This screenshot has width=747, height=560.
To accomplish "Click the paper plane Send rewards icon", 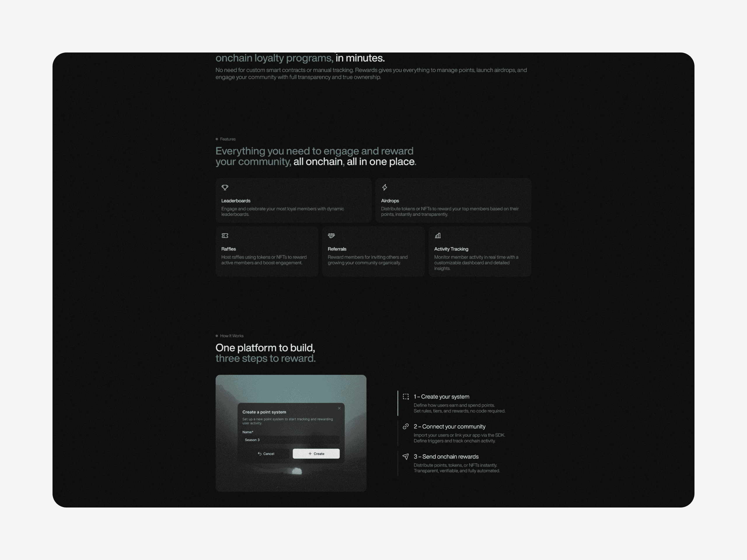I will point(406,456).
